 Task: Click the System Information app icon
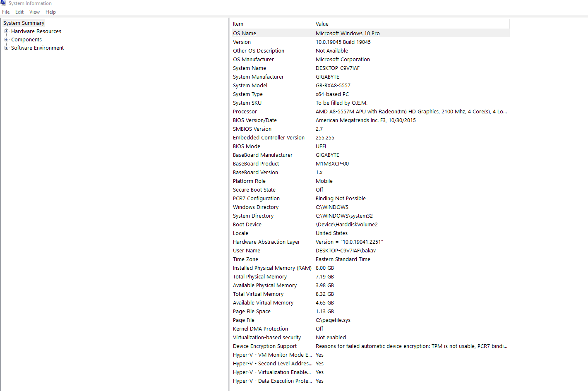3,3
